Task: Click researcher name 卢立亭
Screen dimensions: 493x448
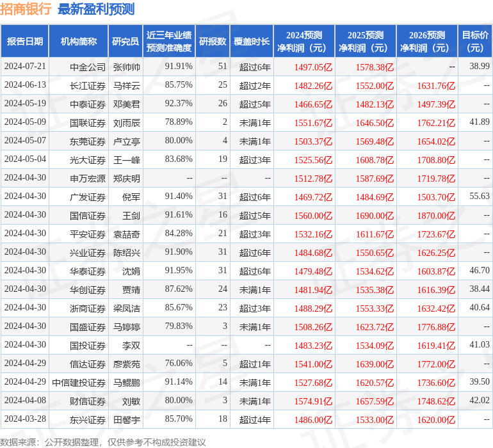Action: coord(126,141)
